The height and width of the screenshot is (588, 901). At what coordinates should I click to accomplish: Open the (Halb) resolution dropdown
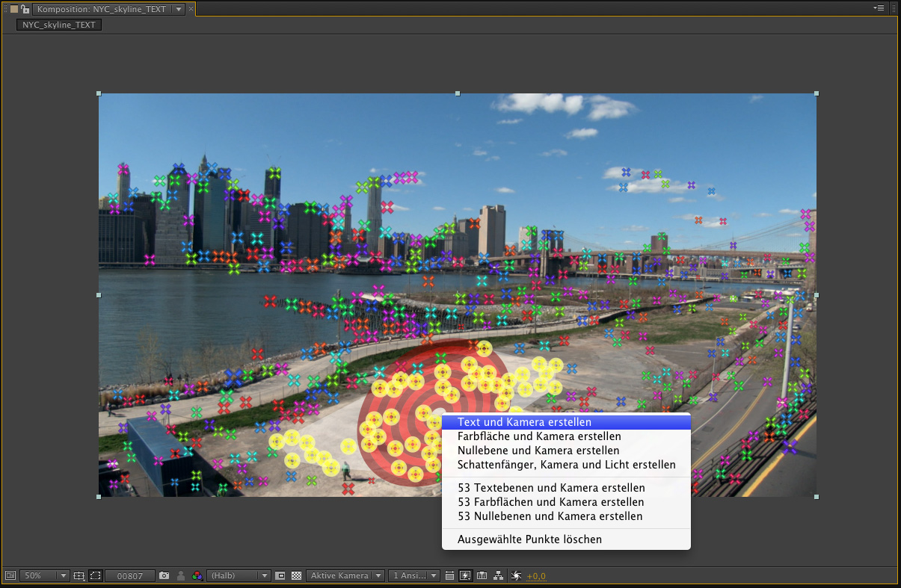239,576
